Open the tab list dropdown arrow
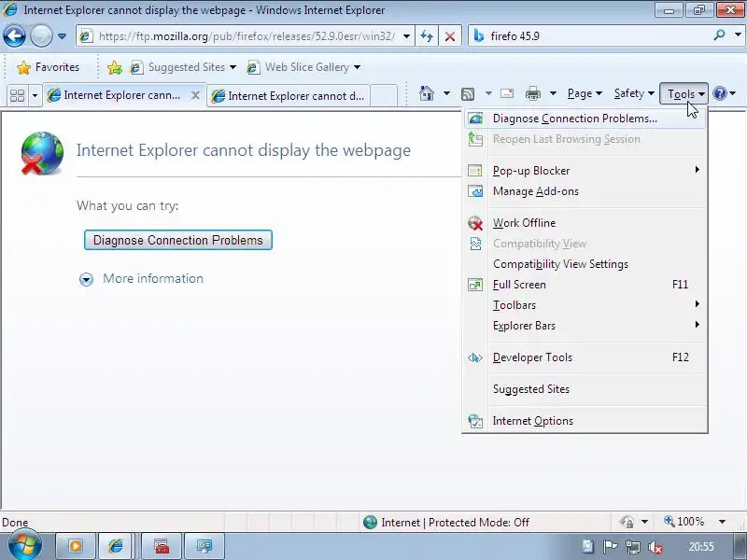 click(x=35, y=96)
